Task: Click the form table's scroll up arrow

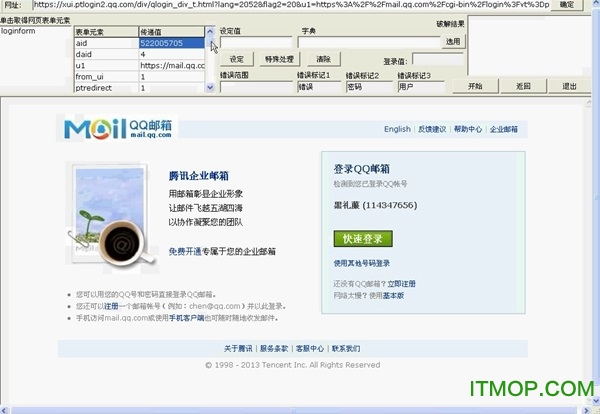Action: [210, 31]
